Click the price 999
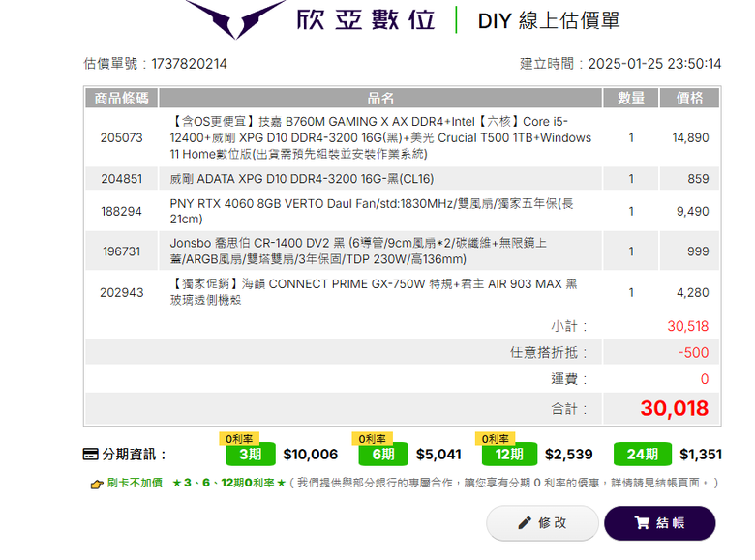Screen dimensions: 755x560 point(698,251)
